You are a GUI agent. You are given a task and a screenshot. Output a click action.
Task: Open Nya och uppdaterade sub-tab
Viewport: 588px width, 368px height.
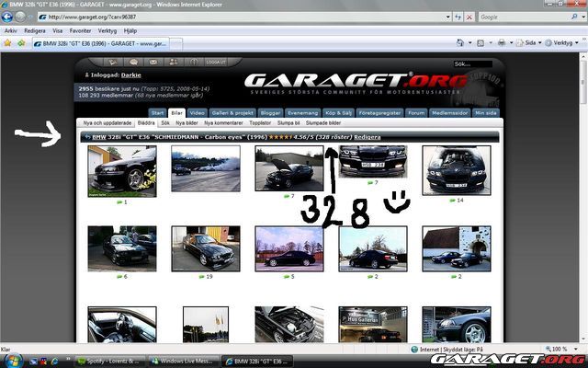(107, 123)
